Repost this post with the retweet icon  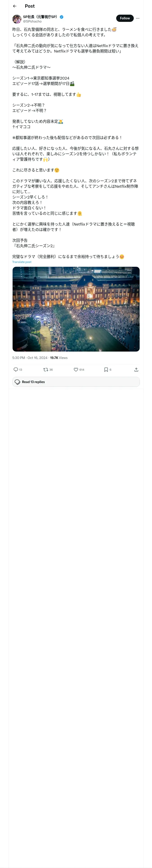click(46, 370)
